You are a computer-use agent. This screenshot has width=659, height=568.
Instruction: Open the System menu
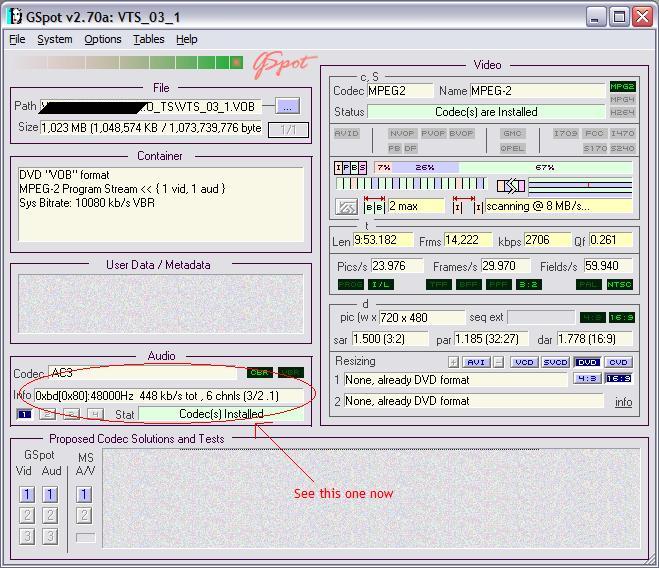(55, 39)
